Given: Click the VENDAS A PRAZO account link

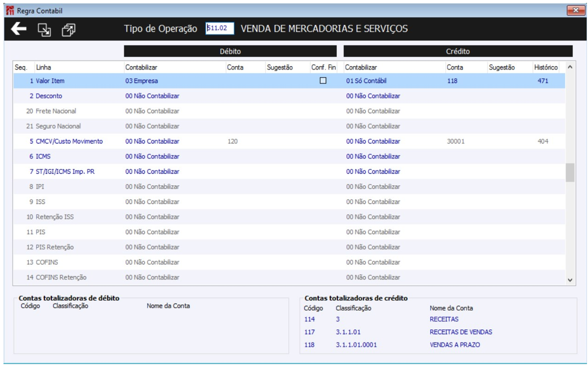Looking at the screenshot, I should click(455, 345).
